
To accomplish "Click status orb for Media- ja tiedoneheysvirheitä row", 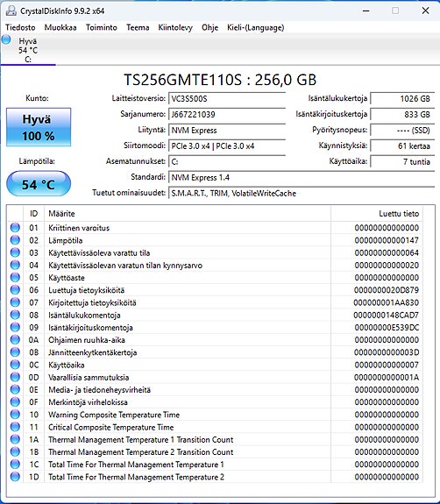I will pyautogui.click(x=15, y=389).
